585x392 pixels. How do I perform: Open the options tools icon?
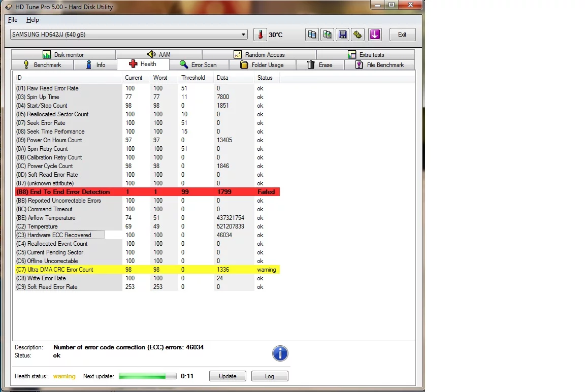[x=357, y=35]
